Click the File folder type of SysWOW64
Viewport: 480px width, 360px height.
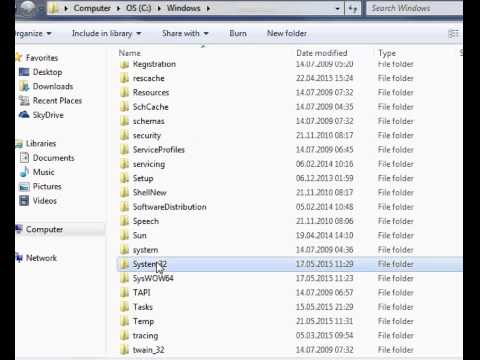pos(396,278)
